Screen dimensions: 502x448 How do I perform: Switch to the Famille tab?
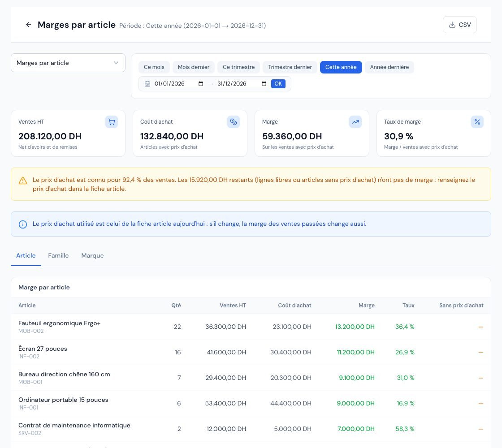pos(58,256)
